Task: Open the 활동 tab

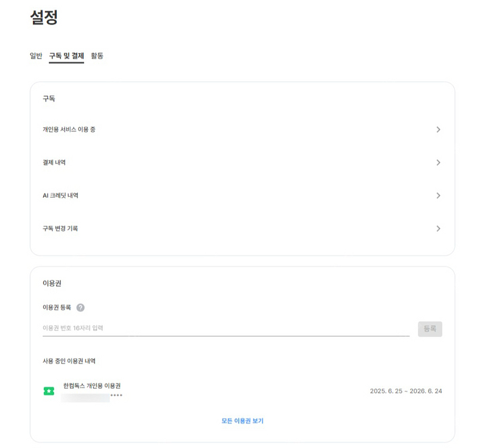Action: [x=97, y=56]
